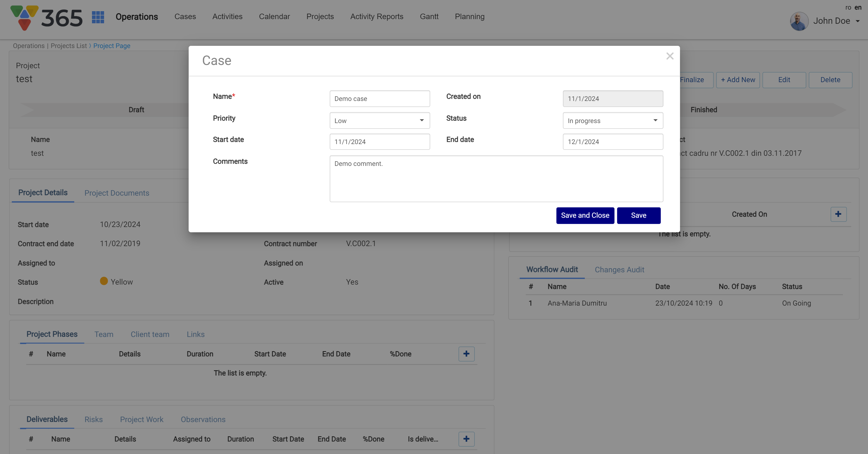This screenshot has height=454, width=868.
Task: Click the Save button
Action: (638, 216)
